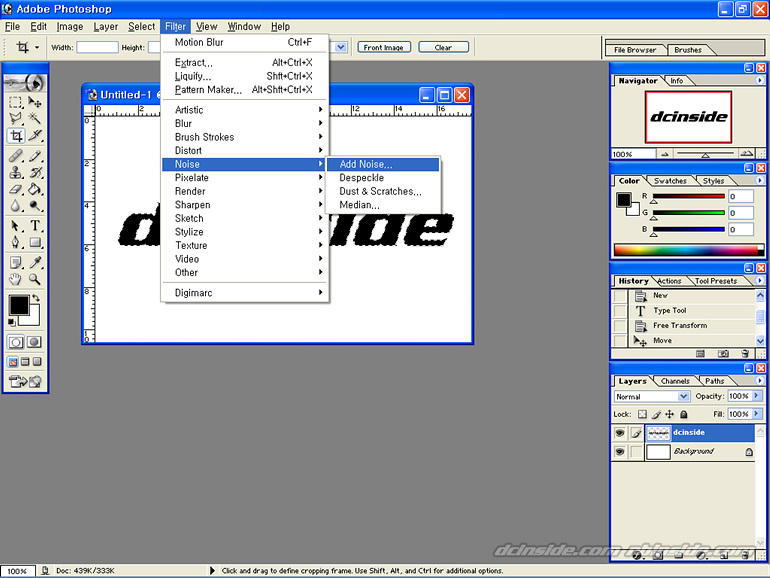
Task: Hide the dcinside layer eye icon
Action: click(x=620, y=433)
